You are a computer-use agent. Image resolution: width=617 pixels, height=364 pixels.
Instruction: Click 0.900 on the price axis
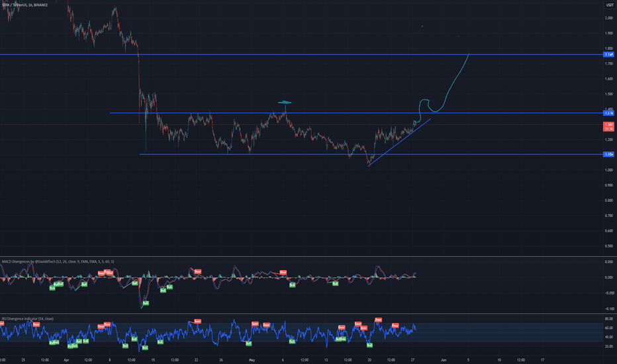click(x=609, y=185)
